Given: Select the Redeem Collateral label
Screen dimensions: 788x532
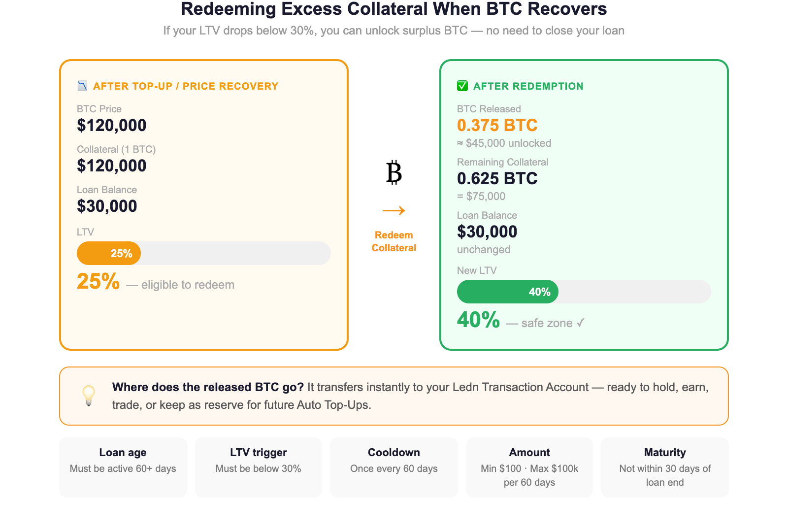Looking at the screenshot, I should point(394,241).
